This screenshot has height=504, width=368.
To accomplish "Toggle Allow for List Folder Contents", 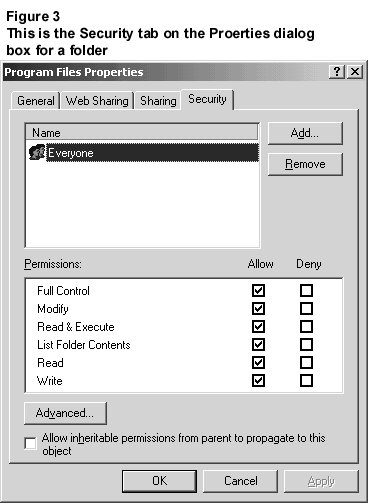I will [x=258, y=344].
